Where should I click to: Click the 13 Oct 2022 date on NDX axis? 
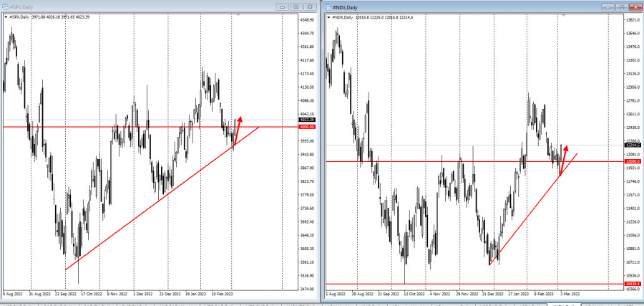[415, 295]
